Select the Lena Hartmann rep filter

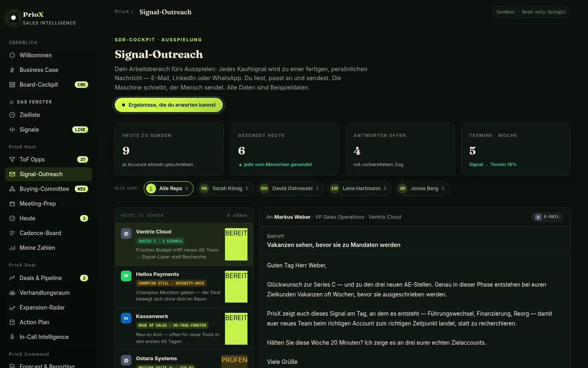pyautogui.click(x=360, y=188)
